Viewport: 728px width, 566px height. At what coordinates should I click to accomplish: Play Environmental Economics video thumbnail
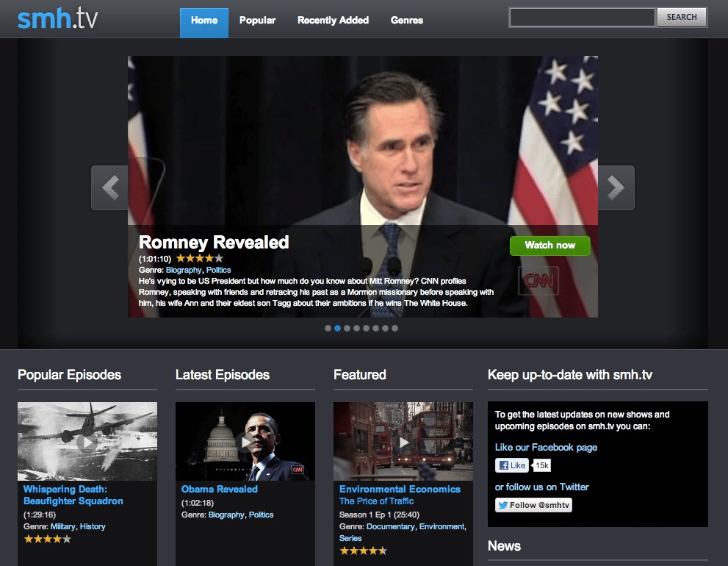coord(403,441)
